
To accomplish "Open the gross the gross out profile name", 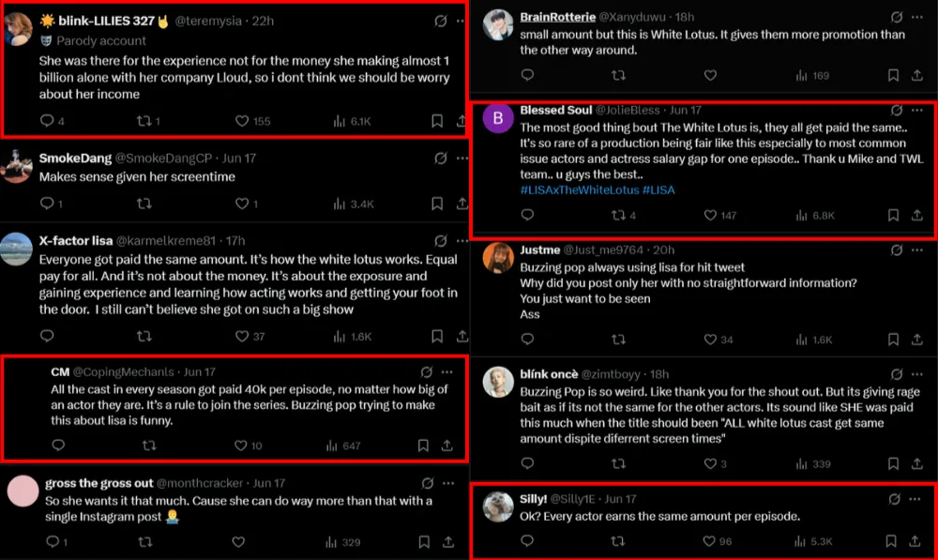I will point(98,483).
